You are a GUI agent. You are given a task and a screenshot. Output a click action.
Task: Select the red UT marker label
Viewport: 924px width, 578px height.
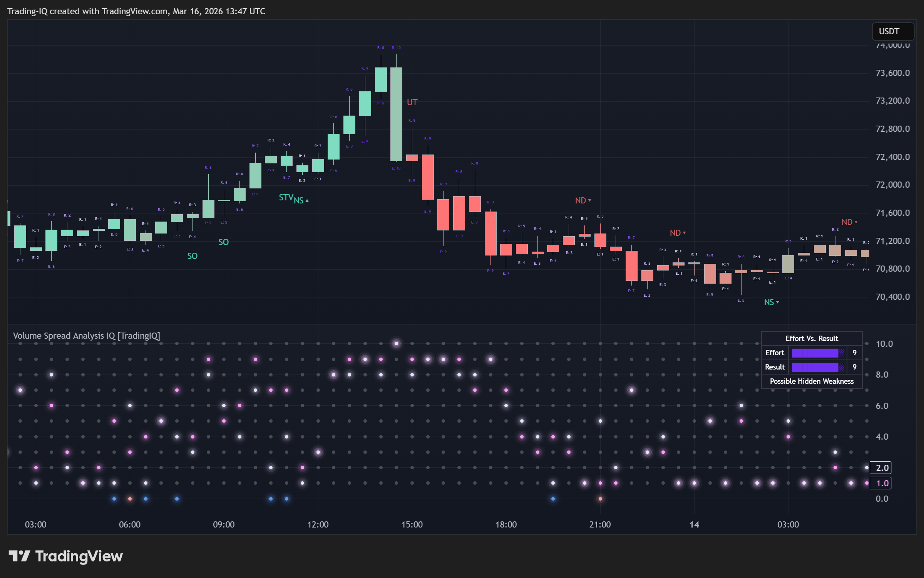(412, 102)
